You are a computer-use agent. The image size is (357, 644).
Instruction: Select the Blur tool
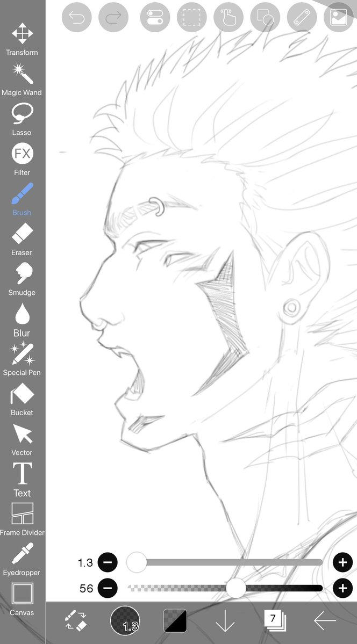click(22, 320)
